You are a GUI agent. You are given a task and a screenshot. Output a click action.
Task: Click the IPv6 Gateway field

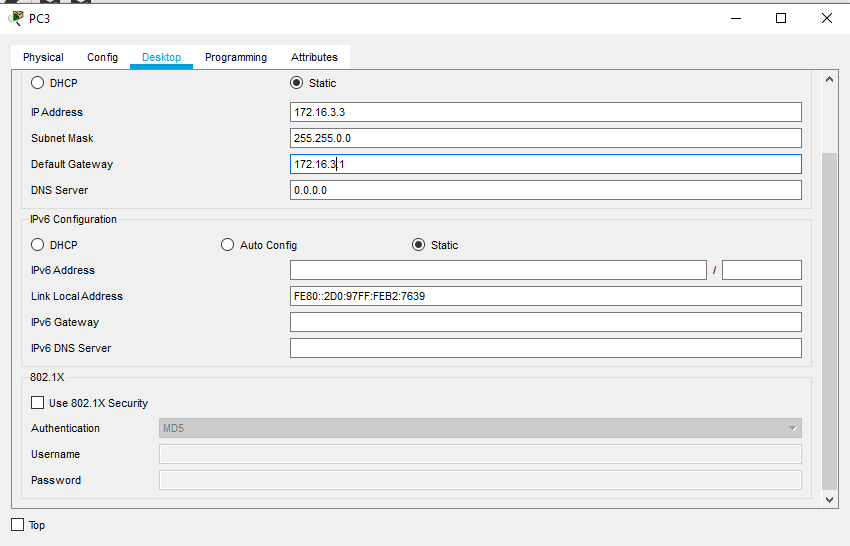(x=545, y=322)
